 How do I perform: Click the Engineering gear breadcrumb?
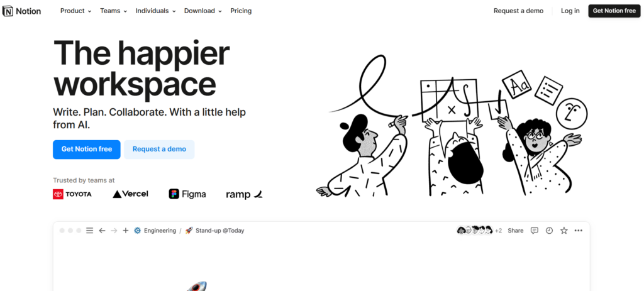155,231
